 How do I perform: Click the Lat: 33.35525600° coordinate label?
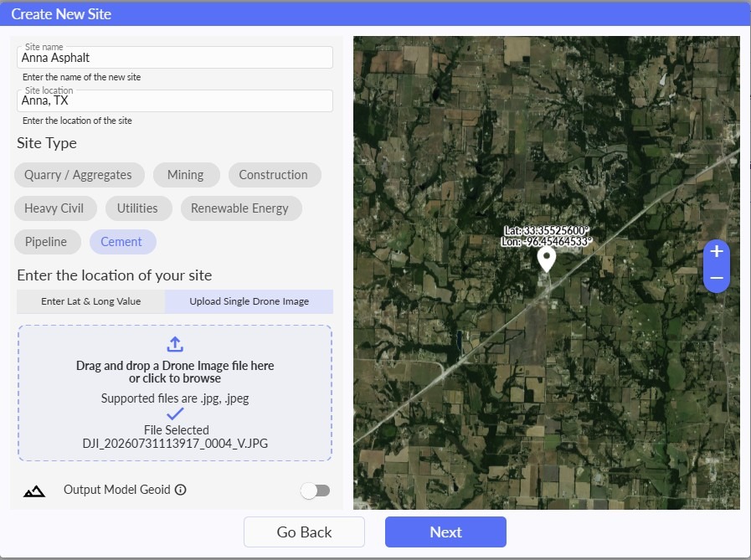tap(547, 230)
